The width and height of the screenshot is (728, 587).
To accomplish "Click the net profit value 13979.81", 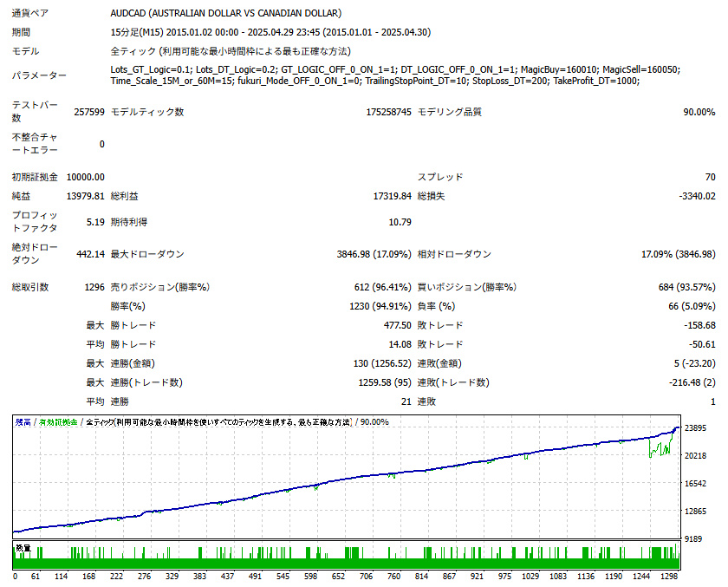I will (86, 196).
